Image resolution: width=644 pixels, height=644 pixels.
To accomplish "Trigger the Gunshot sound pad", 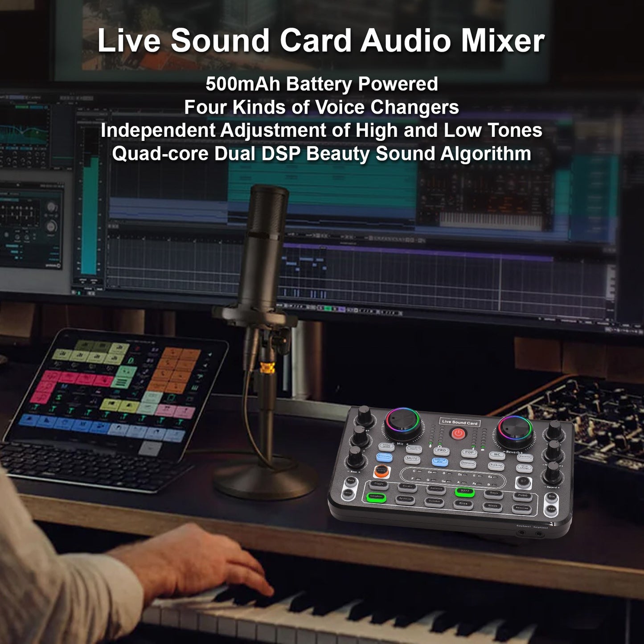I will click(434, 502).
